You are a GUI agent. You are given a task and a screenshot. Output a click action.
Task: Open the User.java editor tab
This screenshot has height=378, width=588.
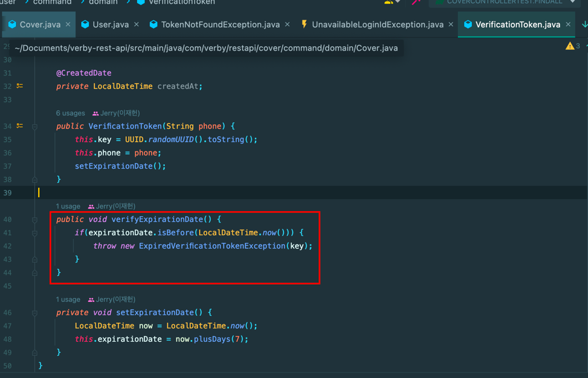pos(110,24)
